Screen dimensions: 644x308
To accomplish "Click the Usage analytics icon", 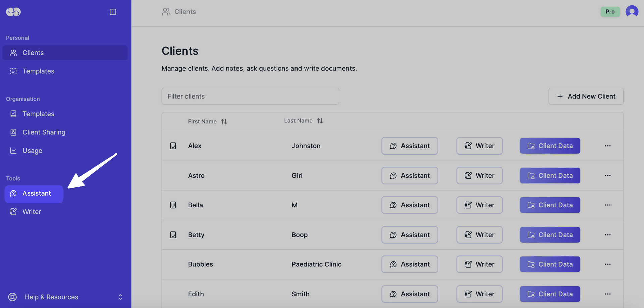I will pos(13,150).
